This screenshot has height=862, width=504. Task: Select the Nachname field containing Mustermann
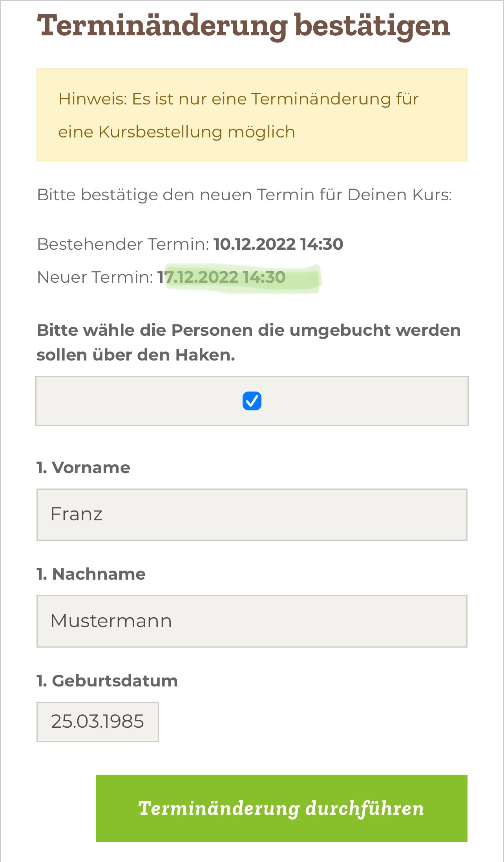point(251,620)
